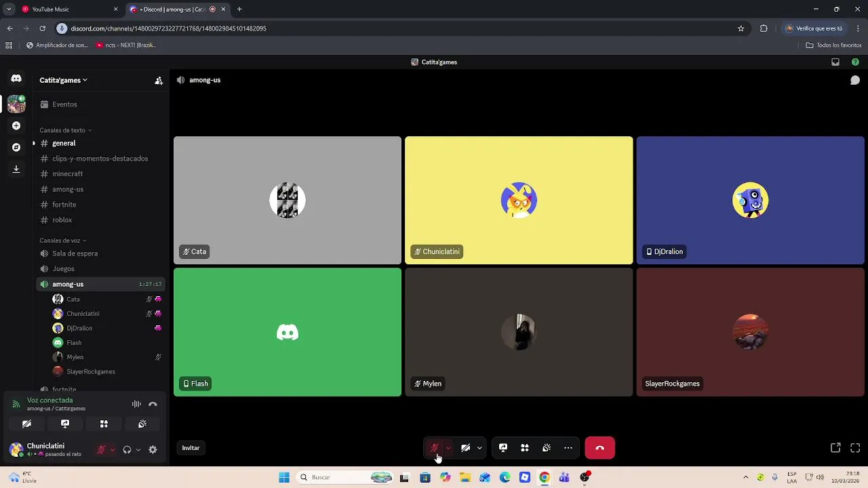
Task: Disconnect via phone icon in Voz conectada panel
Action: (x=153, y=404)
